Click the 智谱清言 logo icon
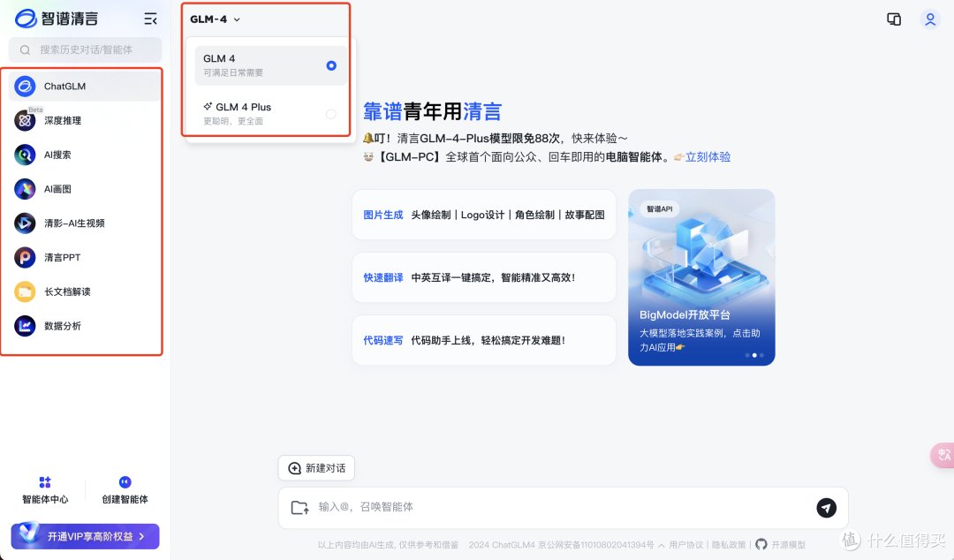This screenshot has height=560, width=954. [x=26, y=19]
